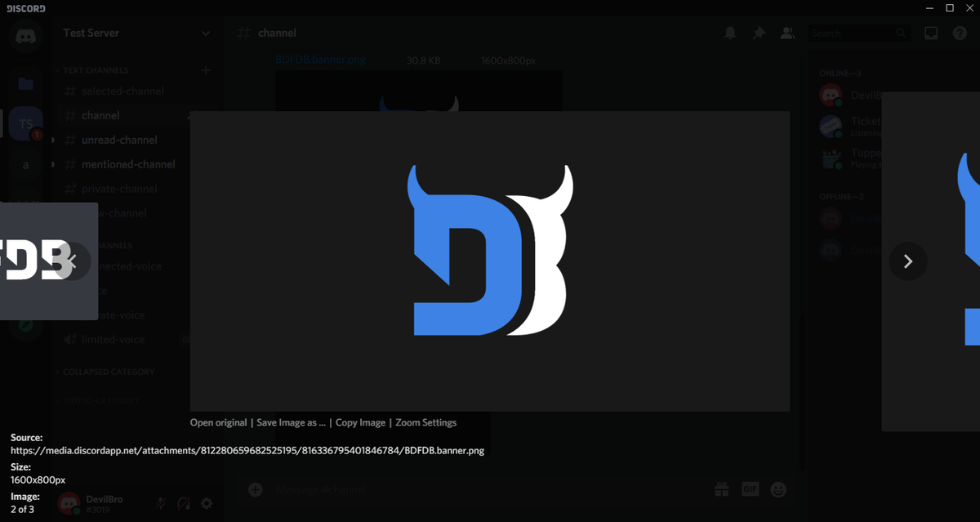Show pinned messages icon

pos(759,33)
